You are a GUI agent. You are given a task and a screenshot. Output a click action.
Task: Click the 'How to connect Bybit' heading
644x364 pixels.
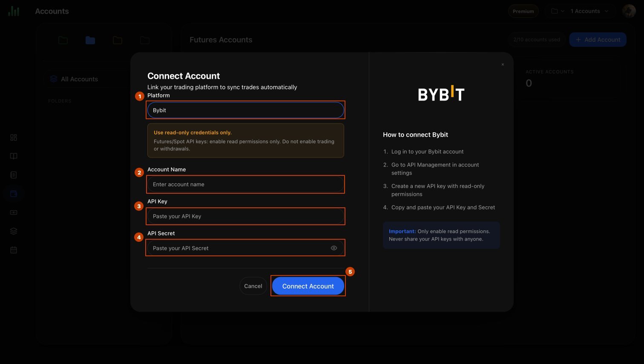(x=415, y=135)
